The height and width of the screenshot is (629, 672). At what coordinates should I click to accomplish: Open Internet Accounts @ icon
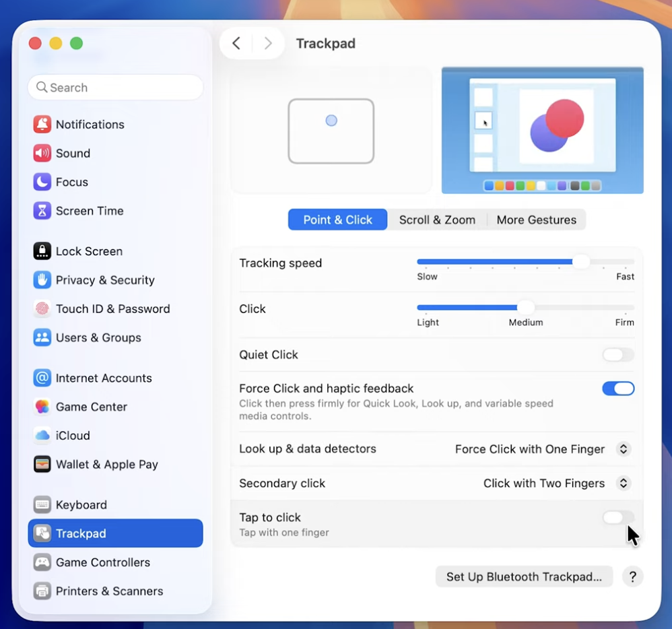pyautogui.click(x=42, y=378)
